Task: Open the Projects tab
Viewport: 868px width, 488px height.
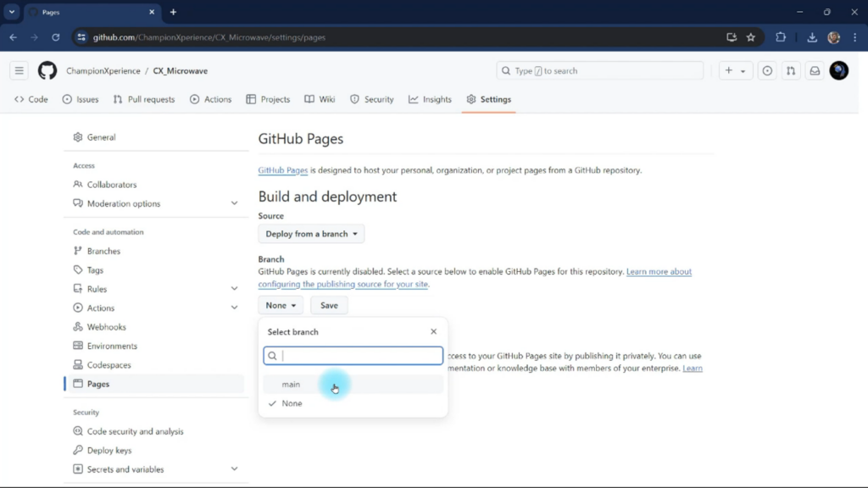Action: coord(269,99)
